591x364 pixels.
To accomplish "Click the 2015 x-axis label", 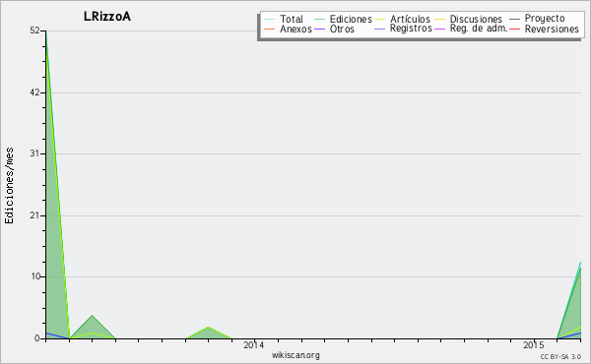I will coord(533,344).
